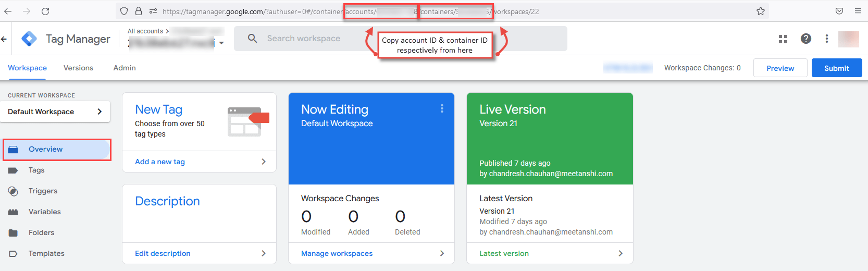The height and width of the screenshot is (271, 868).
Task: Click the blurred container ID link
Action: pos(628,68)
